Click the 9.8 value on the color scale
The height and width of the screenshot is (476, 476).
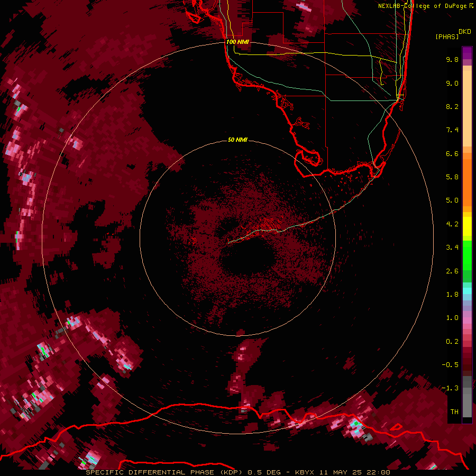pyautogui.click(x=452, y=59)
